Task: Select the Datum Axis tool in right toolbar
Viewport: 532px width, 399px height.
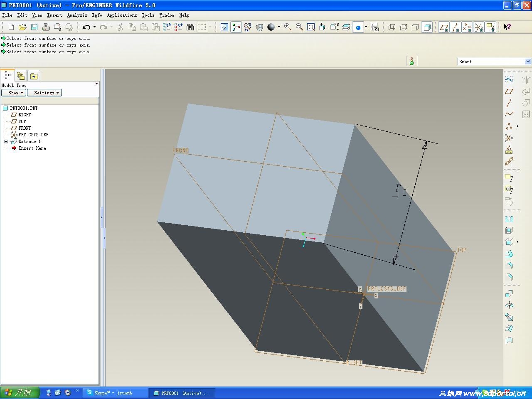Action: [x=509, y=103]
